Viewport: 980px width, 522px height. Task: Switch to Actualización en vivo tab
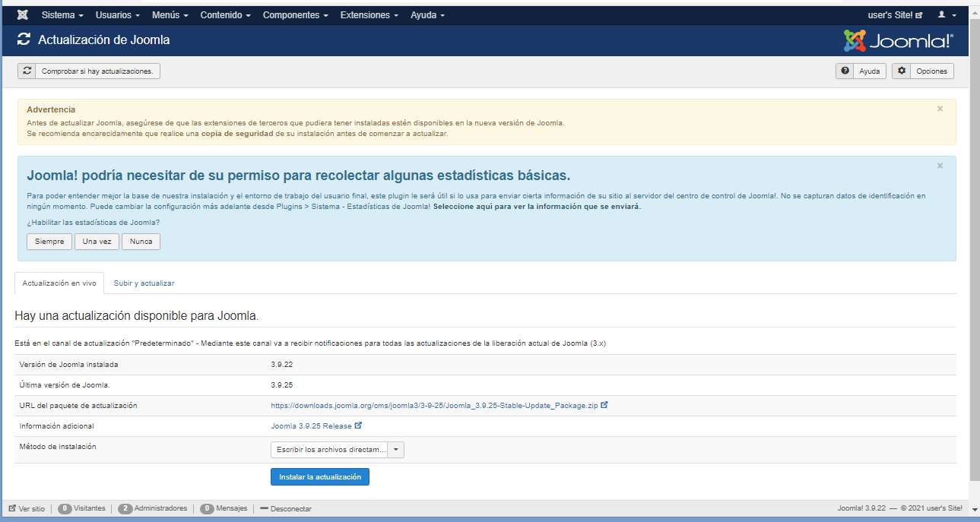click(x=59, y=283)
